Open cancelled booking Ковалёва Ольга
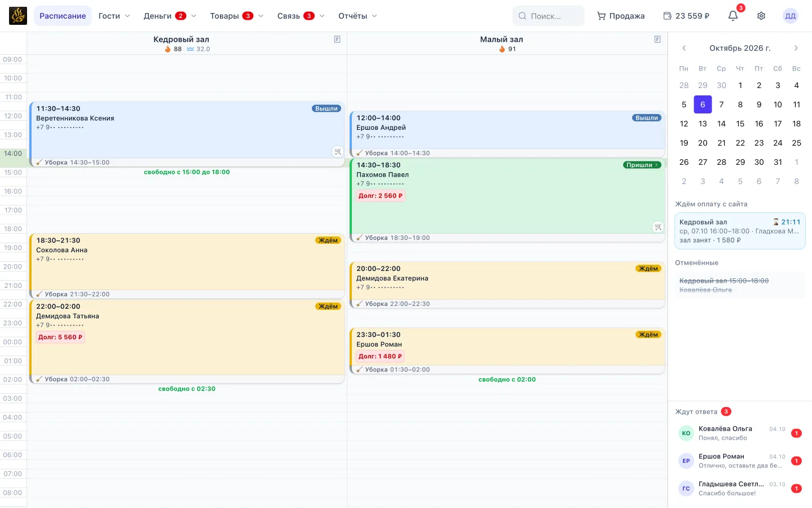Image resolution: width=812 pixels, height=508 pixels. pos(740,285)
